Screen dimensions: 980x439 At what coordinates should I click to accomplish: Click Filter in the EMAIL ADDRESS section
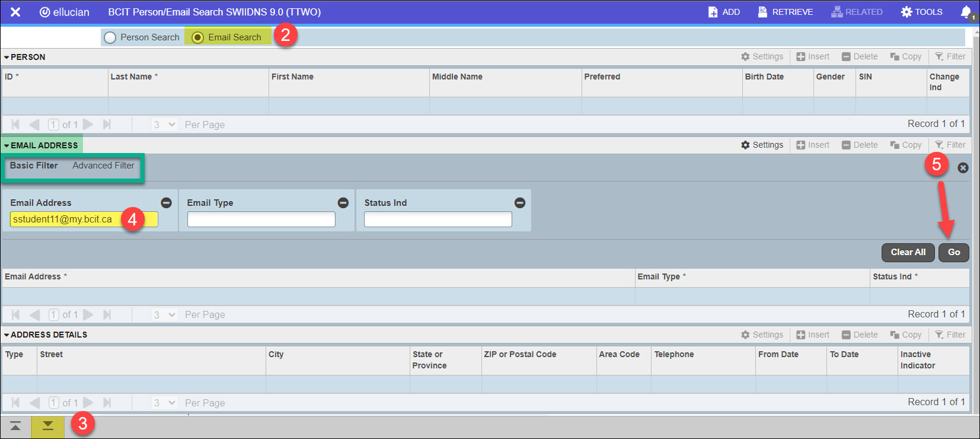coord(950,145)
